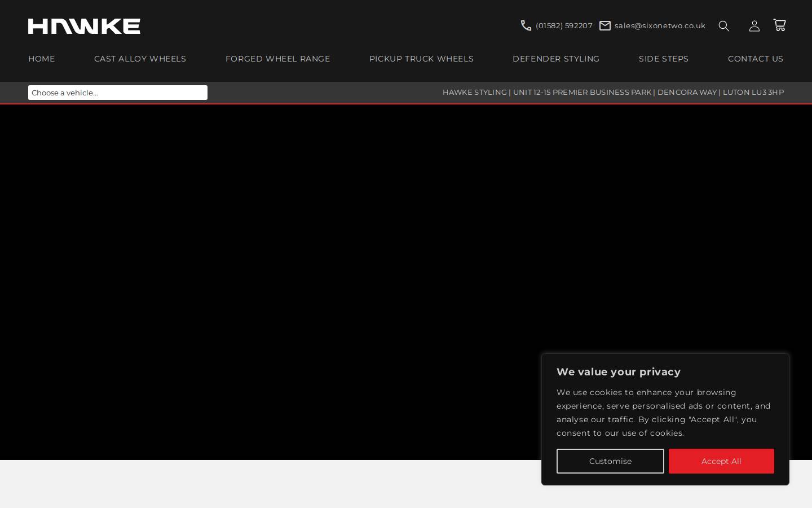
Task: Open the user account icon
Action: (x=754, y=26)
